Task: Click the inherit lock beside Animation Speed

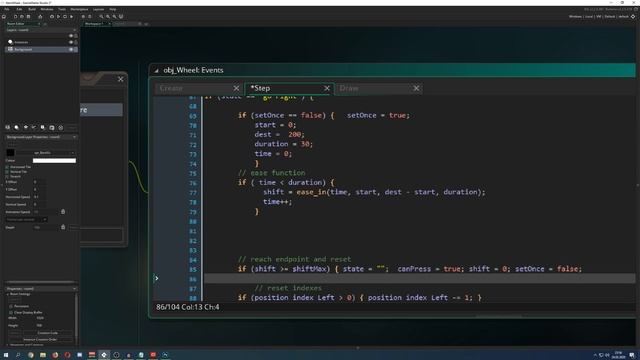Action: pyautogui.click(x=63, y=212)
